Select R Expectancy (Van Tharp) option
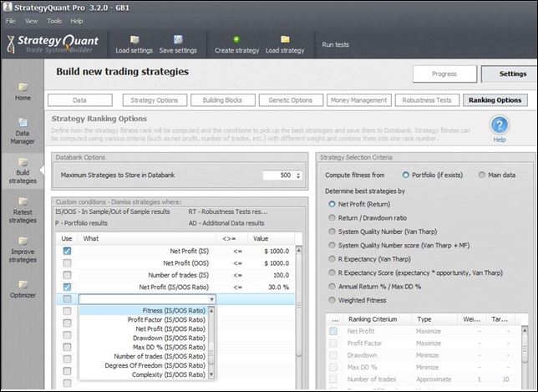This screenshot has height=392, width=538. [x=332, y=259]
